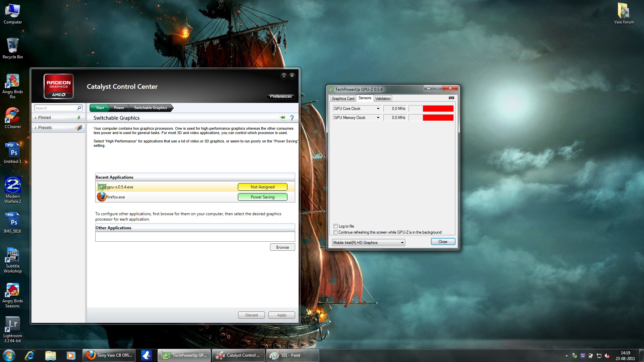
Task: Click the network tray icon
Action: (x=599, y=356)
